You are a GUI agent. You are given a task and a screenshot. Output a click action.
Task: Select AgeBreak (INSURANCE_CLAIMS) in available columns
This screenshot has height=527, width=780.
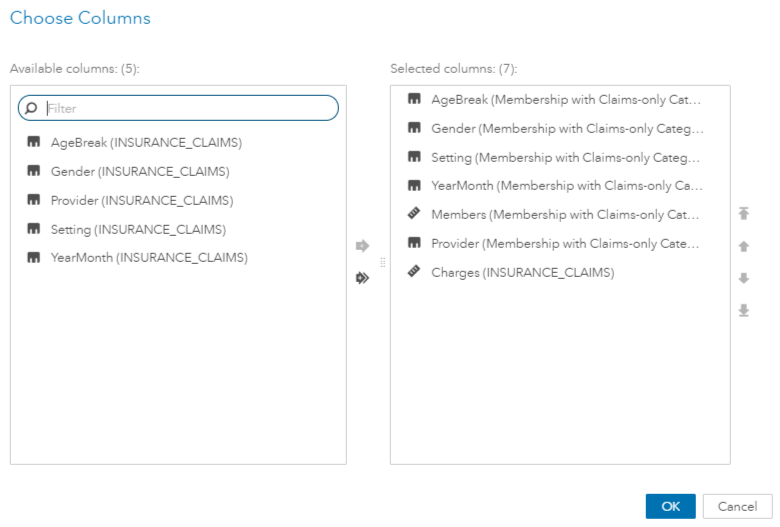pos(146,143)
